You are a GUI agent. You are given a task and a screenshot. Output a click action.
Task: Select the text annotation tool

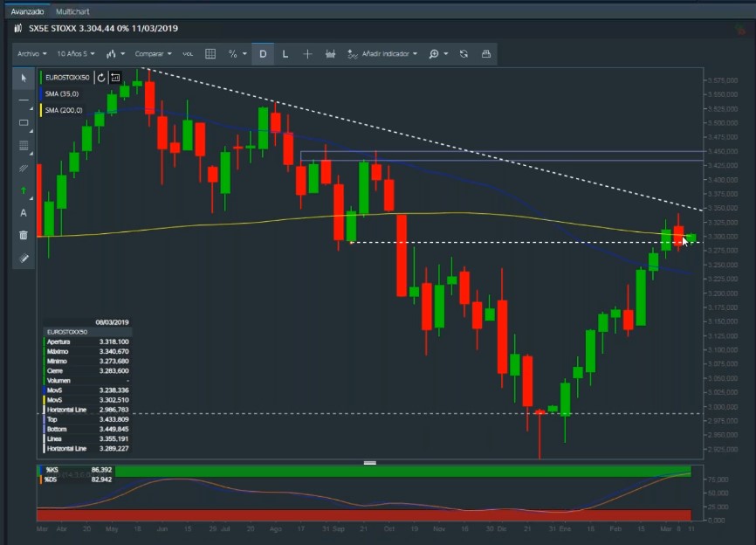pyautogui.click(x=24, y=212)
